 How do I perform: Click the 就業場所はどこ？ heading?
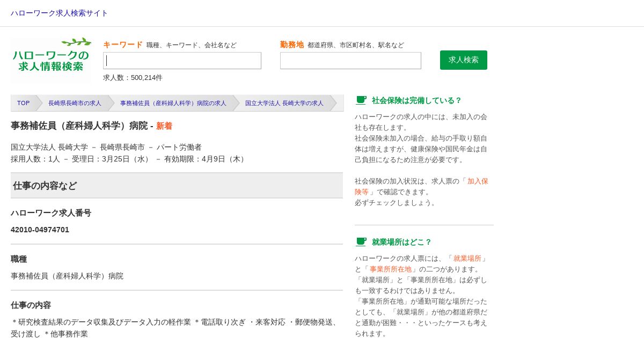(x=401, y=242)
